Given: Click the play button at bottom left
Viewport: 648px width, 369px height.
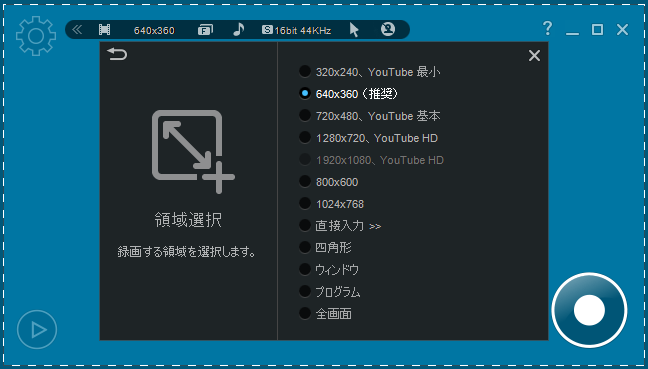Looking at the screenshot, I should coord(37,329).
